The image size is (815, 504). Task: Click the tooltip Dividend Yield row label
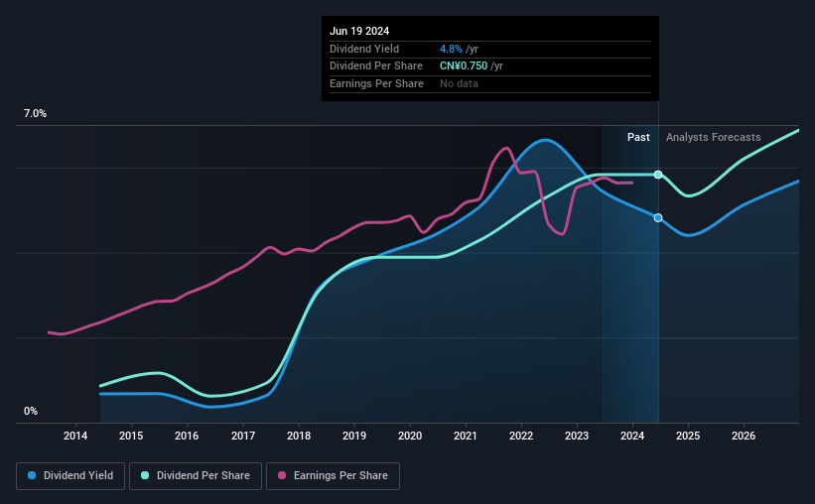[364, 49]
